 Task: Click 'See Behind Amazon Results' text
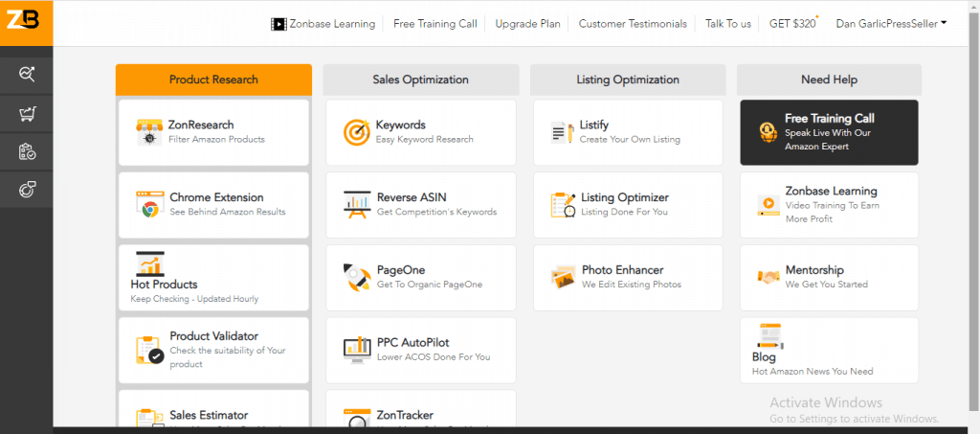(x=228, y=212)
